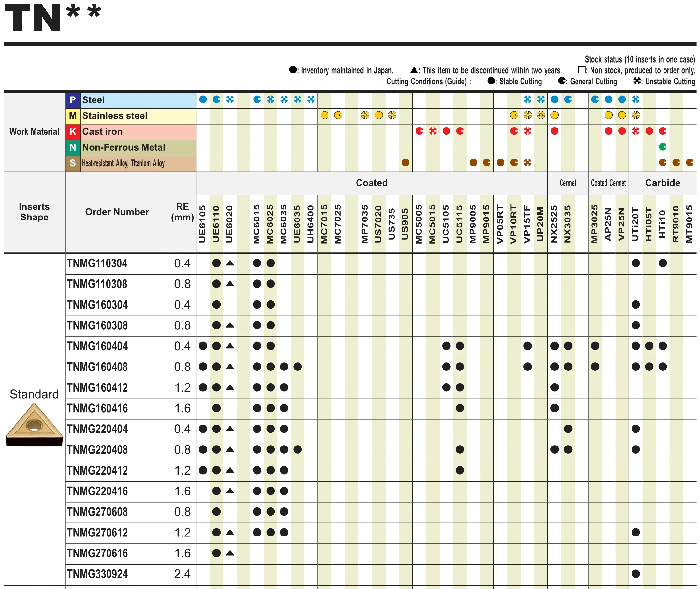Select the blue P Steel code square

tap(73, 100)
